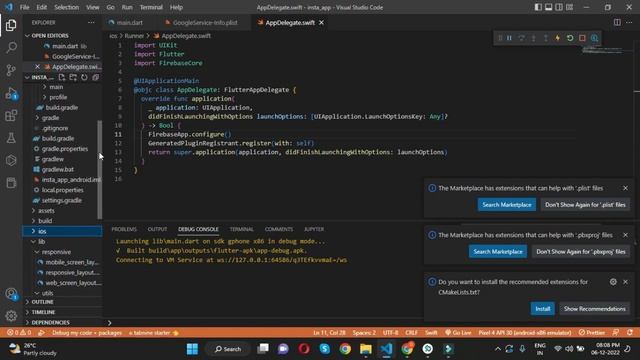Click Don't Show Again for .plist files

585,204
